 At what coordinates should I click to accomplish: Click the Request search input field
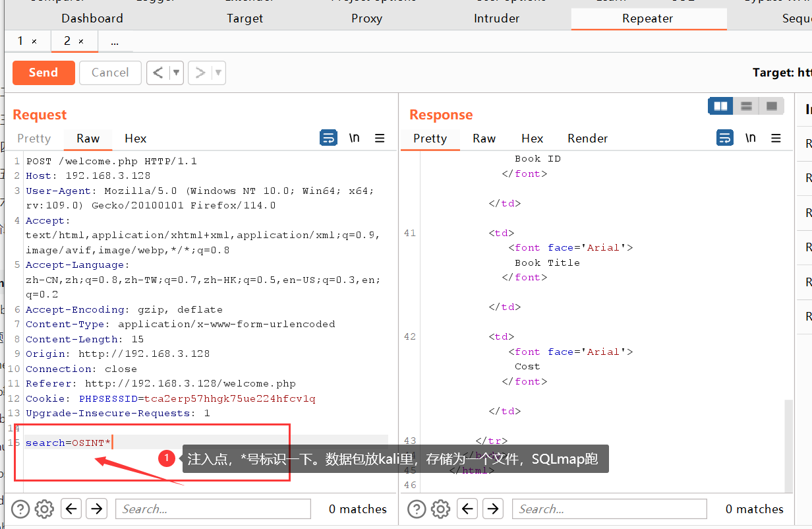point(213,509)
